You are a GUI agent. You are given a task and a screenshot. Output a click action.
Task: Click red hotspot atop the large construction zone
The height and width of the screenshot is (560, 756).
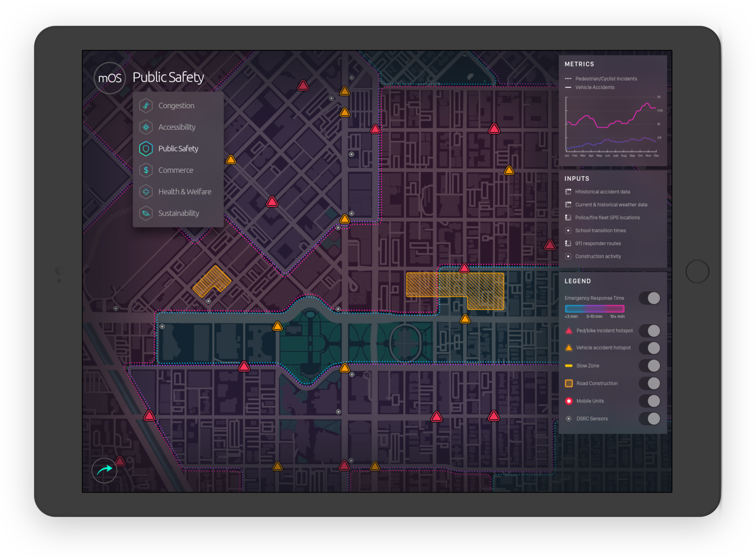(464, 268)
